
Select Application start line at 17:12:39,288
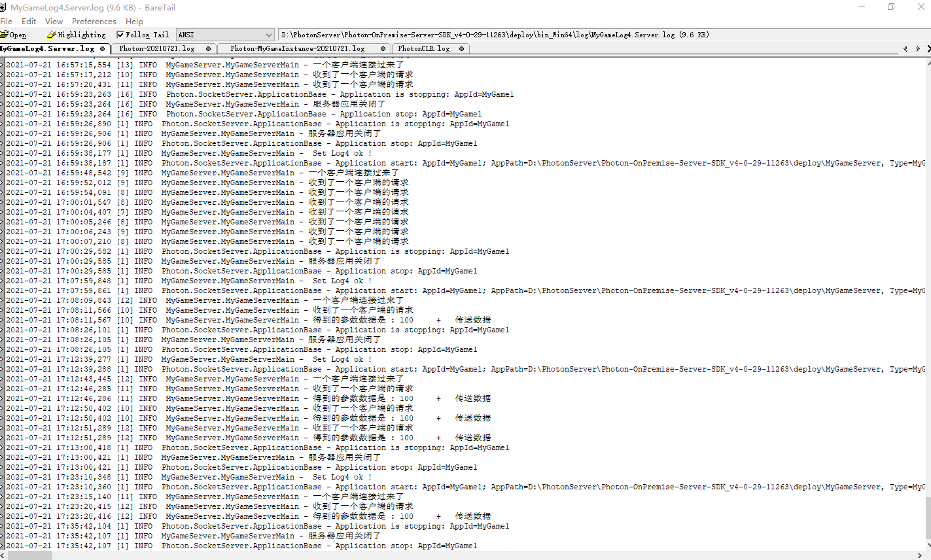(x=465, y=369)
